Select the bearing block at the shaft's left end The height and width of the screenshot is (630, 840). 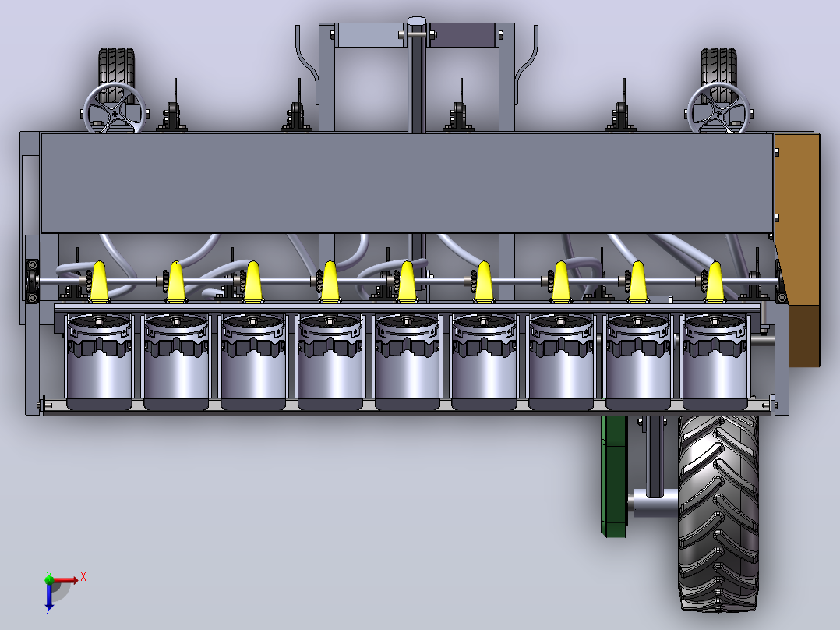[32, 281]
